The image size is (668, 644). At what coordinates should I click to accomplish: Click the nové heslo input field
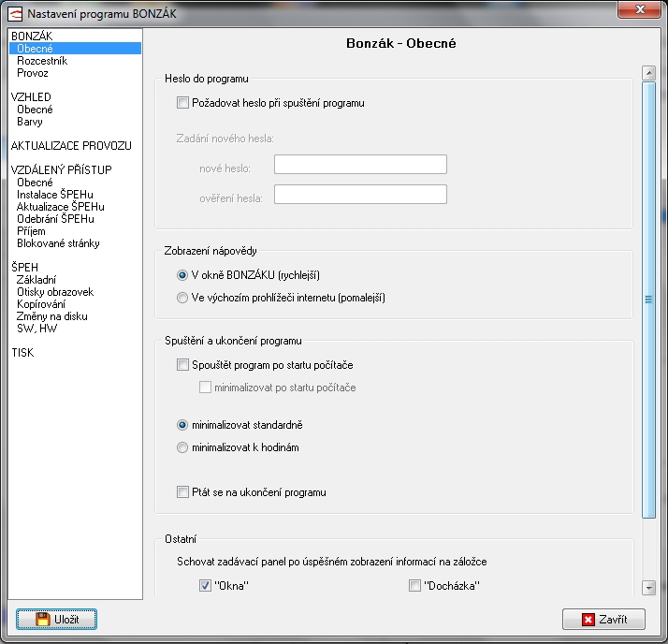click(360, 165)
